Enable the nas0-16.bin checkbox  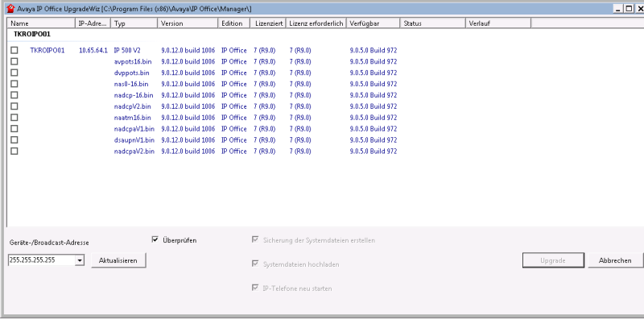(x=14, y=84)
